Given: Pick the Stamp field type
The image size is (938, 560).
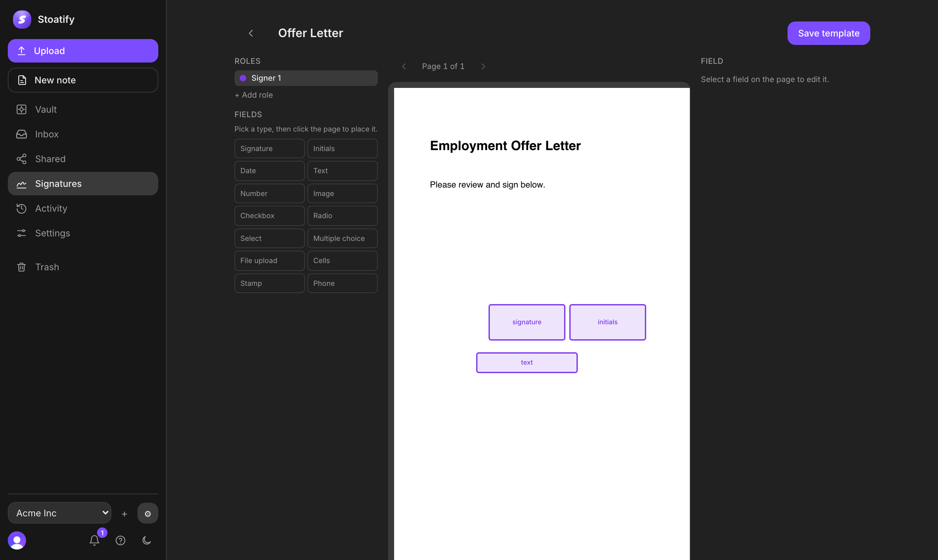Looking at the screenshot, I should (269, 283).
